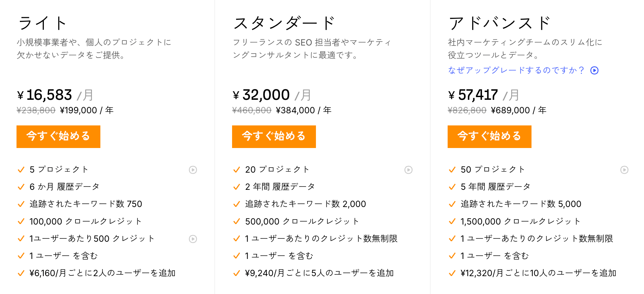
Task: Select the アドバンスド plan heading
Action: click(500, 23)
